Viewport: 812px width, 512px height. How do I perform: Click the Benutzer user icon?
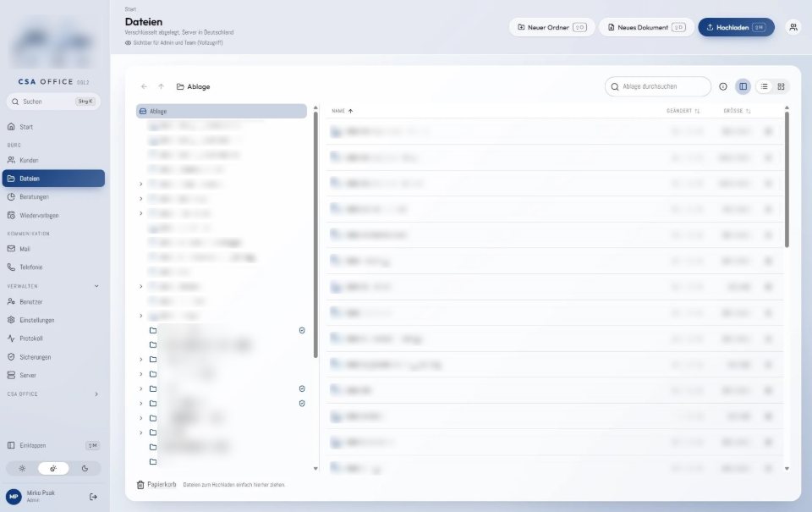(11, 301)
